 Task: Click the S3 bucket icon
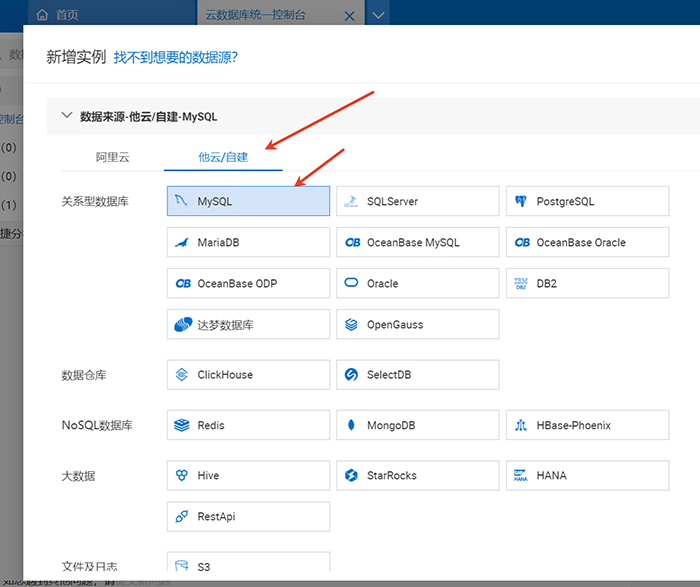coord(181,566)
